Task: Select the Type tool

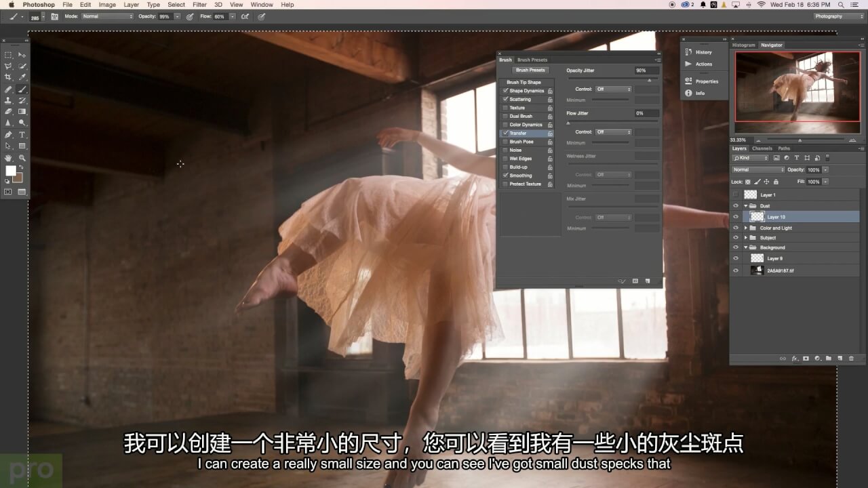Action: pos(22,134)
